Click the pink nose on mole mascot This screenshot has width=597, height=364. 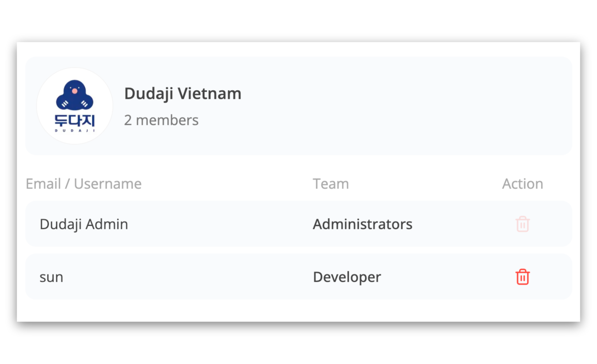click(x=75, y=91)
